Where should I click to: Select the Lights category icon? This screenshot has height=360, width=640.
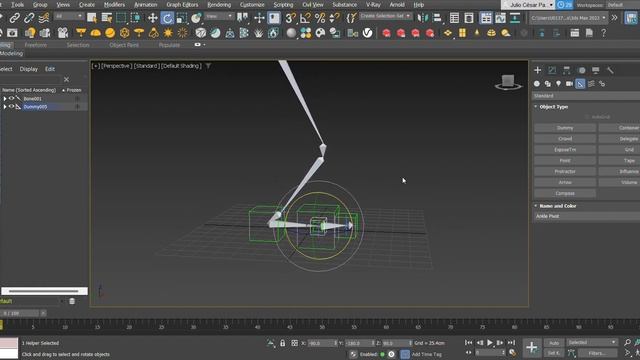click(x=558, y=84)
